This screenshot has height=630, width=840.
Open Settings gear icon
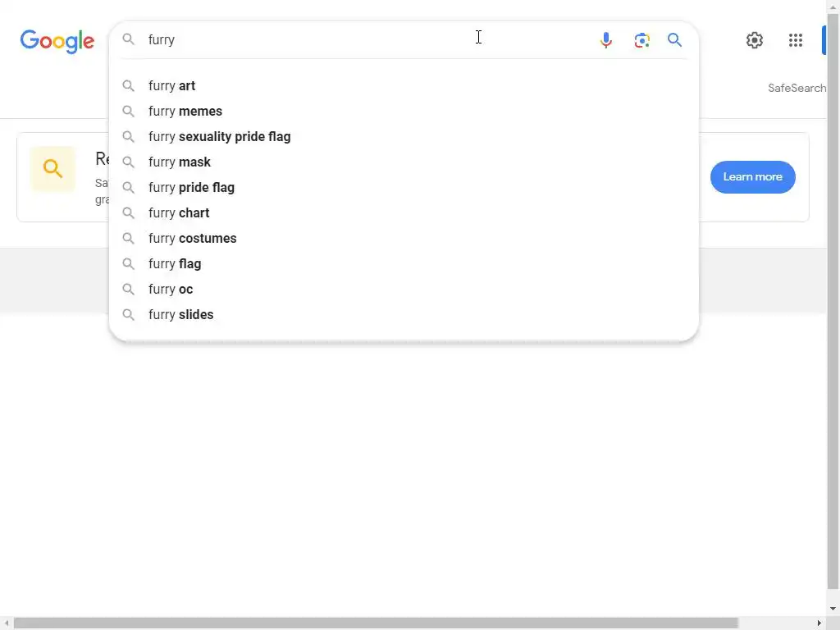click(755, 40)
